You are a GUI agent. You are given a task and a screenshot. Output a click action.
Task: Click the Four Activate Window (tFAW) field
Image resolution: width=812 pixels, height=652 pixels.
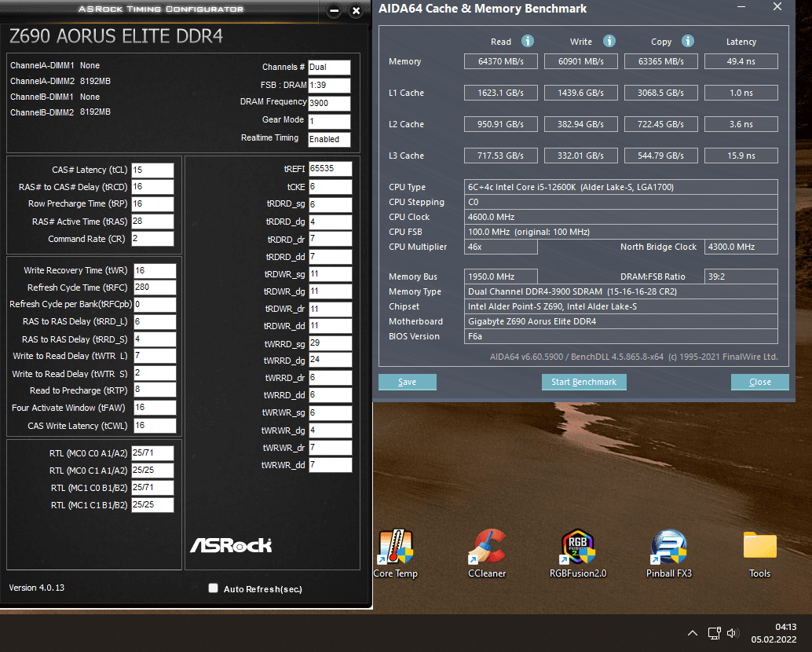coord(155,408)
